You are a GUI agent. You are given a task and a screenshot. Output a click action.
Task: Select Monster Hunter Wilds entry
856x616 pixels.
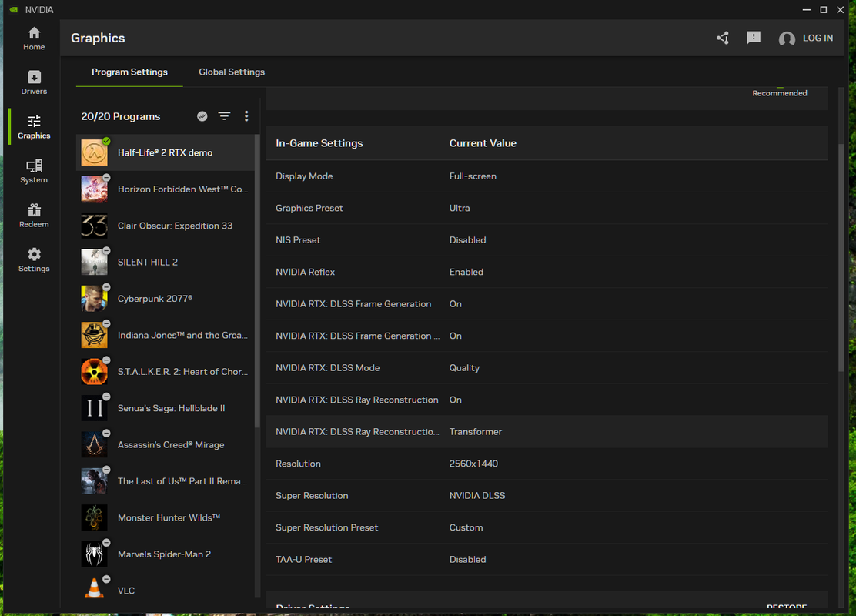point(166,517)
